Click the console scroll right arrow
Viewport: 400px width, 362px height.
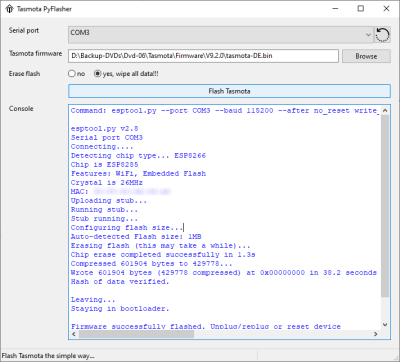coord(376,334)
